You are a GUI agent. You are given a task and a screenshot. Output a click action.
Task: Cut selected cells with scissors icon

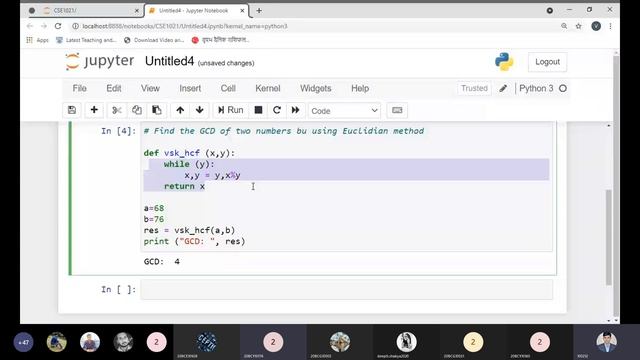[117, 110]
